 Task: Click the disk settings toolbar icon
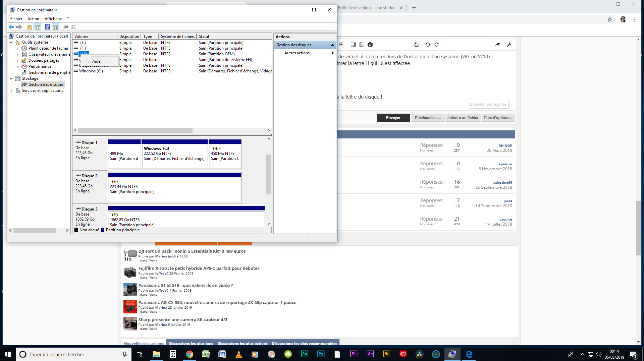point(66,27)
